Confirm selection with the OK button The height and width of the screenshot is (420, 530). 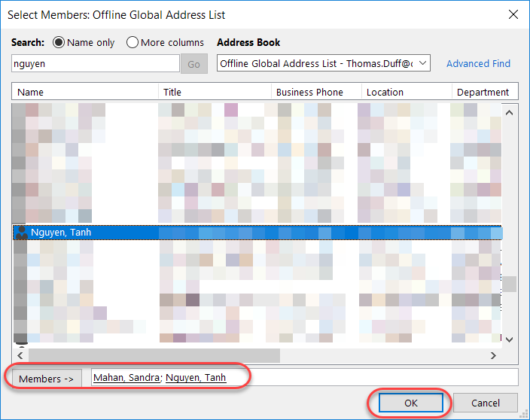click(x=411, y=403)
